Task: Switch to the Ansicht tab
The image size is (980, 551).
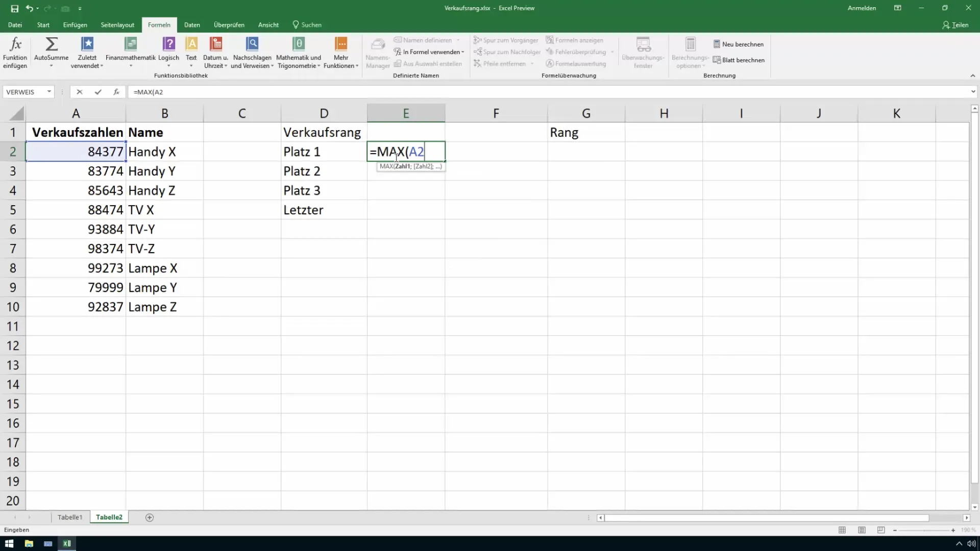Action: point(268,25)
